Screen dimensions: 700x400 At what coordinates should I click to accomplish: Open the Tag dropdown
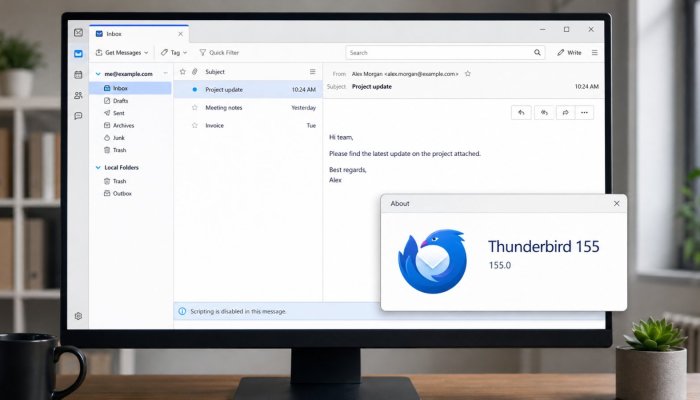[174, 52]
